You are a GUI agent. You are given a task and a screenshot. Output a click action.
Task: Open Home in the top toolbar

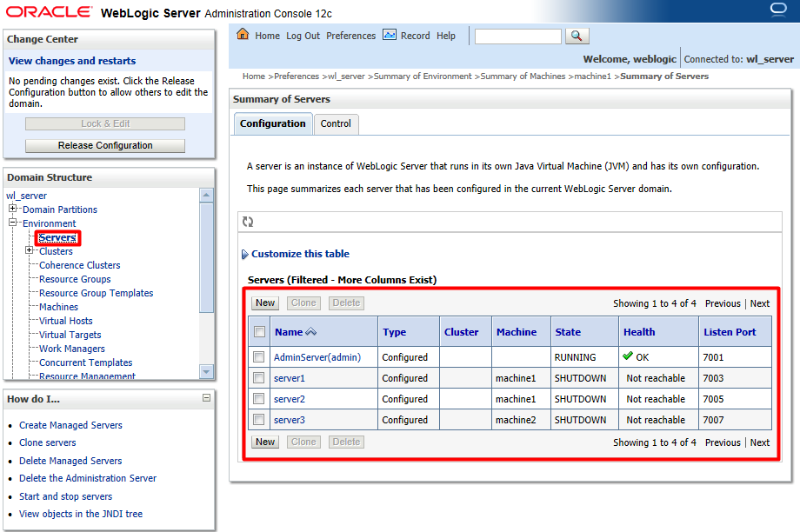[x=267, y=36]
